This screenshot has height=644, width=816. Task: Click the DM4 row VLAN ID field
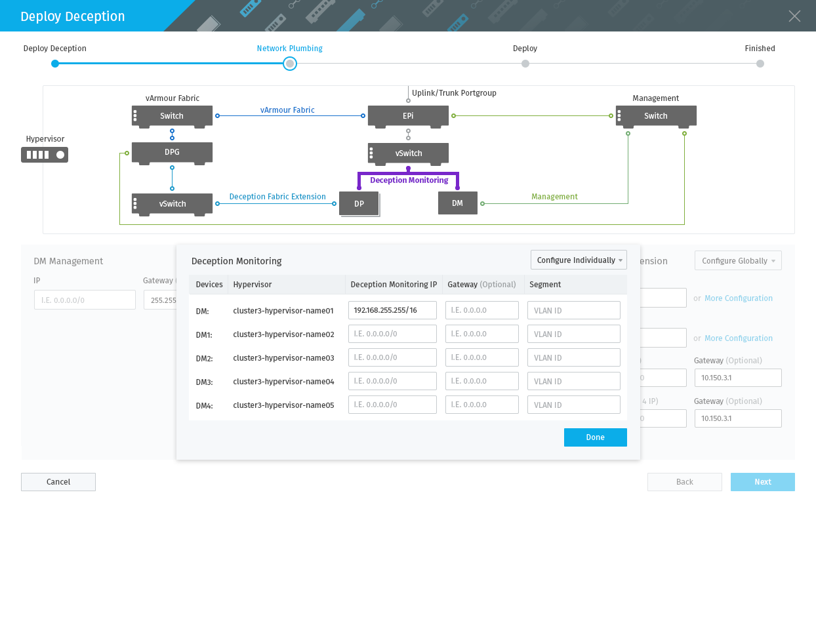[x=574, y=405]
